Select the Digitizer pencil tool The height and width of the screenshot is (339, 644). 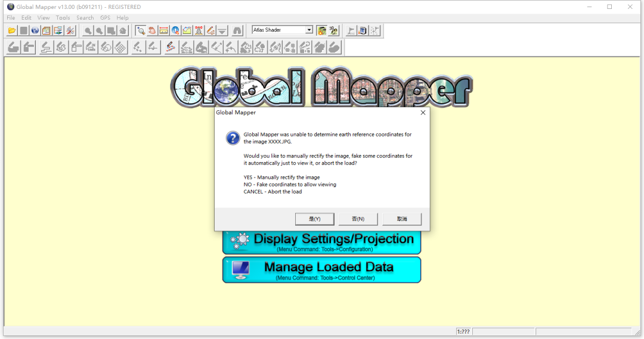tap(210, 30)
